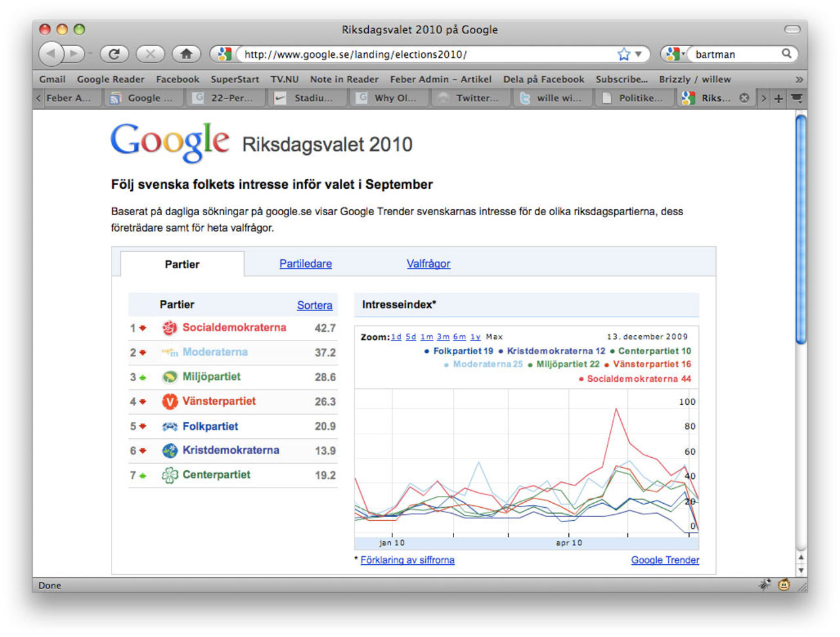Open the Google Trender link below the chart

click(x=665, y=560)
